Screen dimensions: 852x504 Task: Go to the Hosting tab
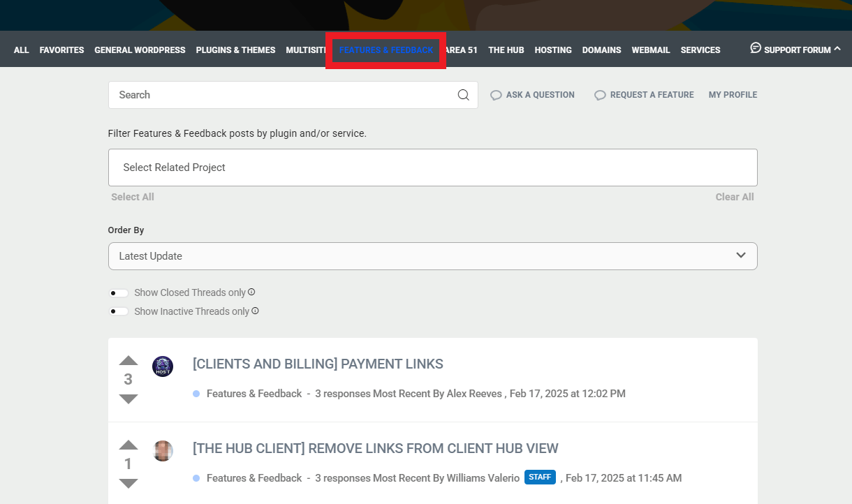click(553, 50)
